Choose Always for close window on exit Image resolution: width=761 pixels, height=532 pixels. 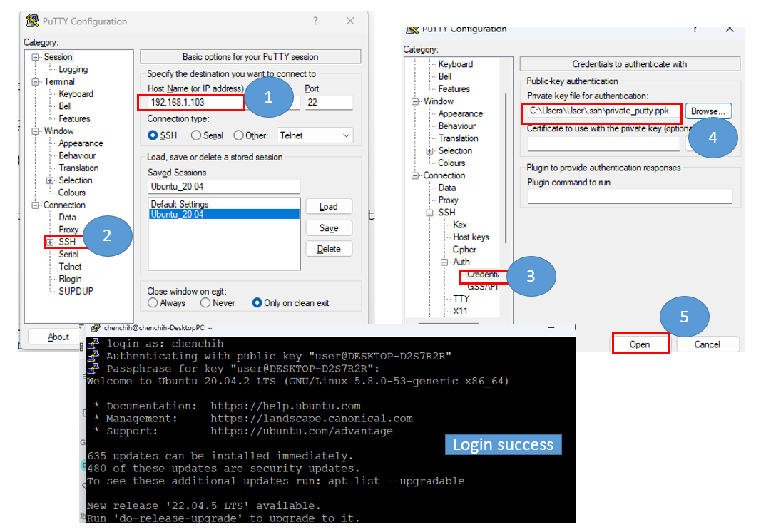tap(153, 303)
